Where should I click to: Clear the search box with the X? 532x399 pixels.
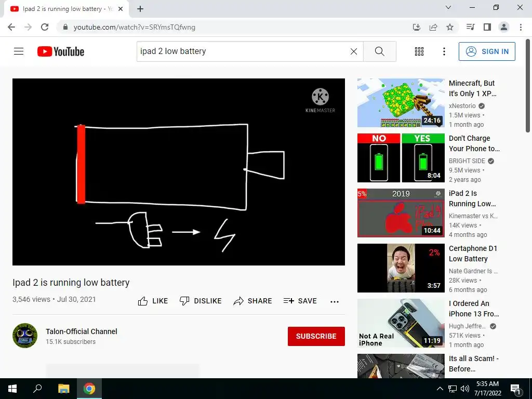click(x=353, y=51)
